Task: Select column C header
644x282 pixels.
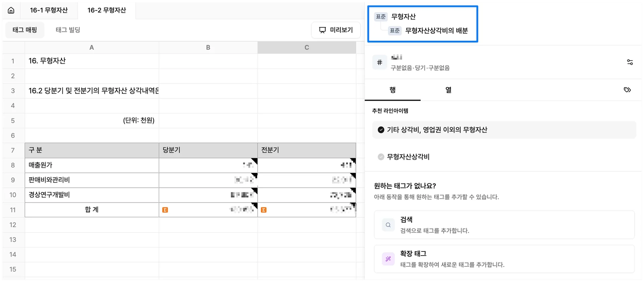Action: [307, 48]
